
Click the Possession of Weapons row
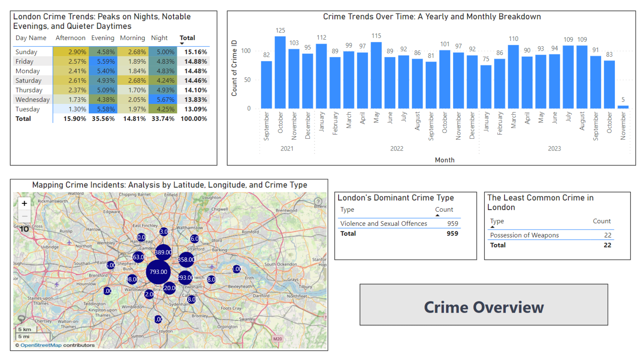tap(550, 235)
